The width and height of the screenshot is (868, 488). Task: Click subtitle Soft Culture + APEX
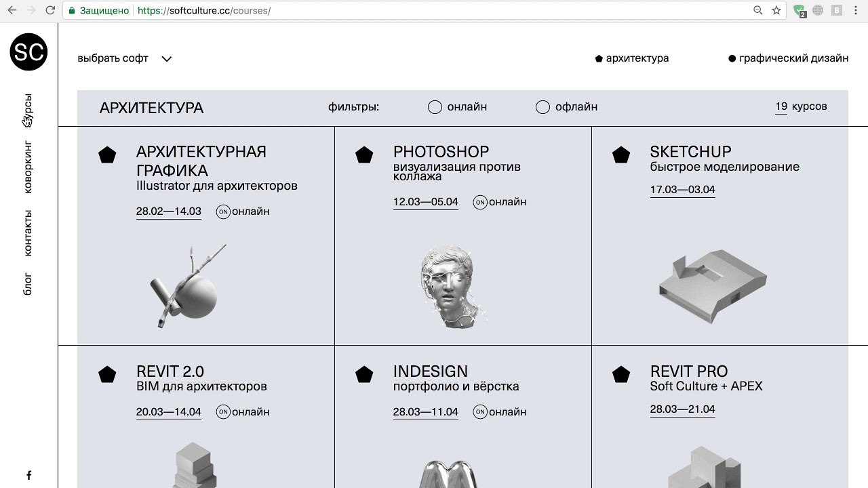click(707, 386)
